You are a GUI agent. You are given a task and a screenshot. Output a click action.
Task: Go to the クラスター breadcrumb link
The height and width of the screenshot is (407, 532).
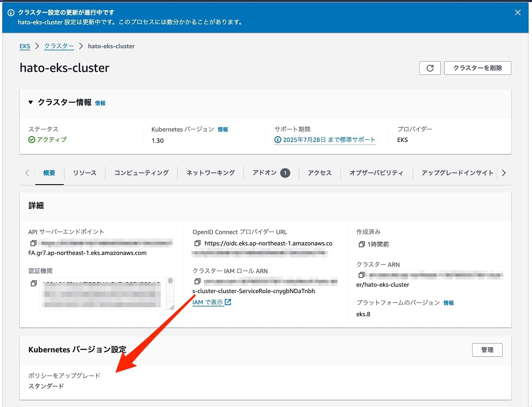click(x=59, y=46)
